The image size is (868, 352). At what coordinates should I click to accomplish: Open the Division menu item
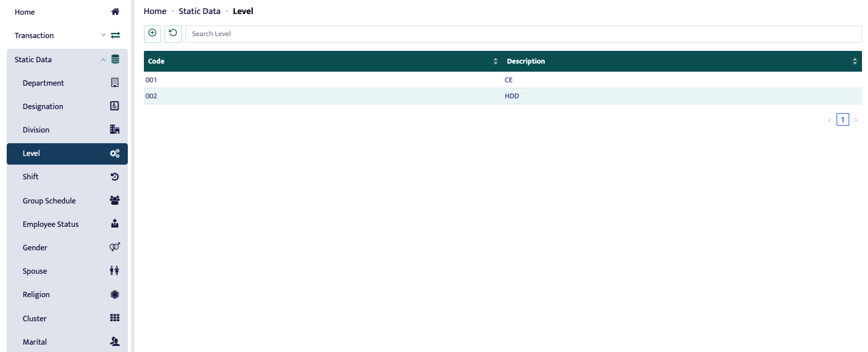36,130
